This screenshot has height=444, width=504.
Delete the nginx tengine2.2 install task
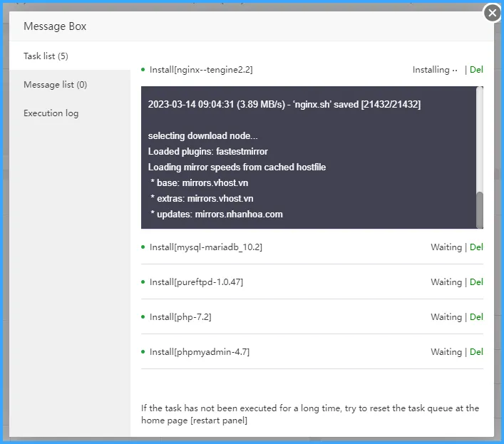tap(476, 70)
